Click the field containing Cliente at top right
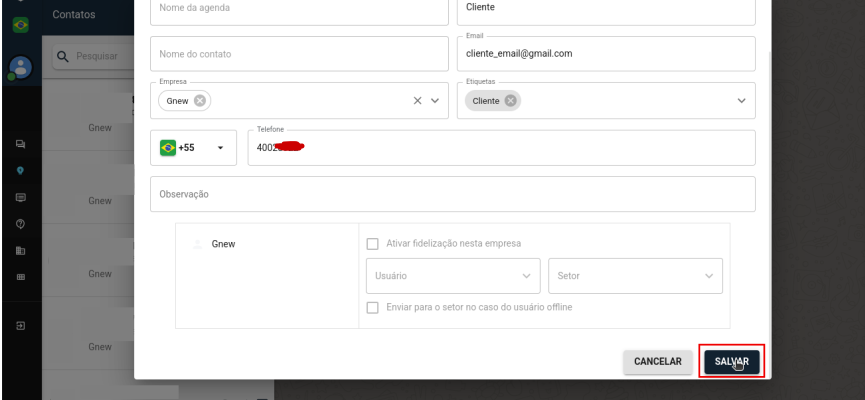 (606, 11)
